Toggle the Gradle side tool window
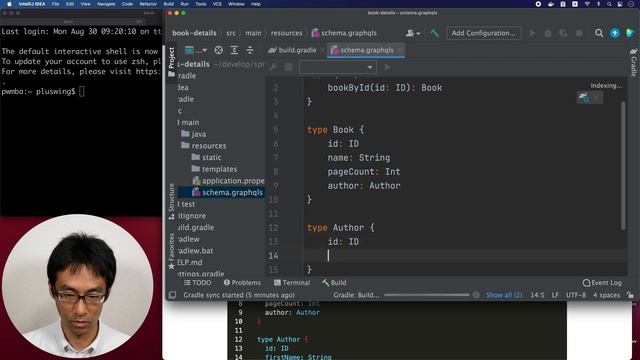 [x=633, y=62]
